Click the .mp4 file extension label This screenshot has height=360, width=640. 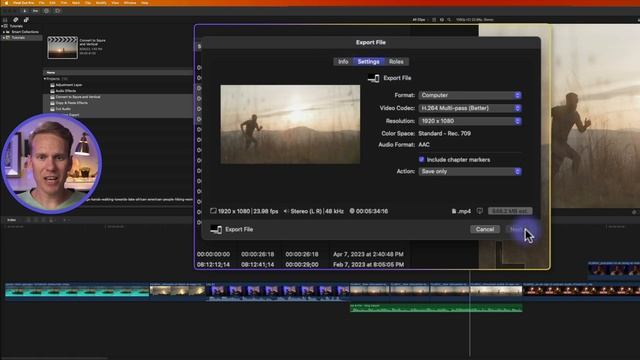point(461,211)
